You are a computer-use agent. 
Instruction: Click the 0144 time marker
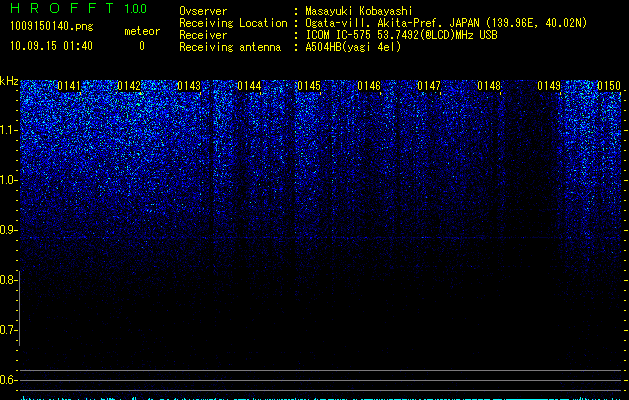pyautogui.click(x=249, y=86)
